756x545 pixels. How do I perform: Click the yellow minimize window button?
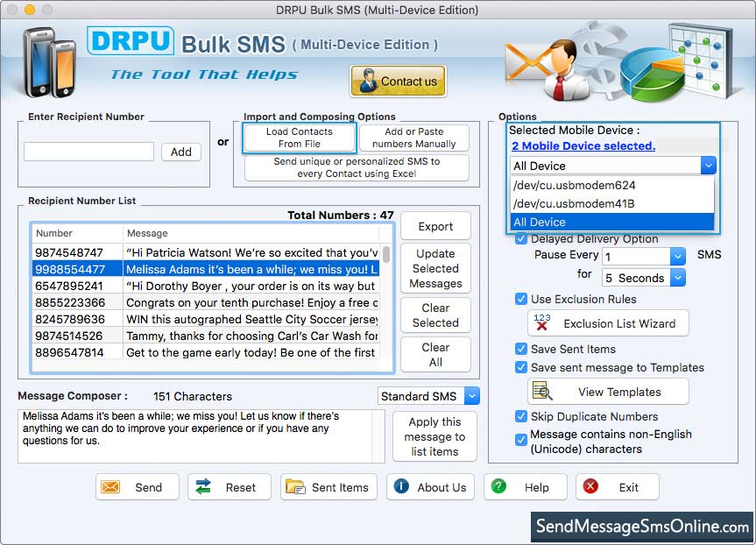(x=30, y=10)
